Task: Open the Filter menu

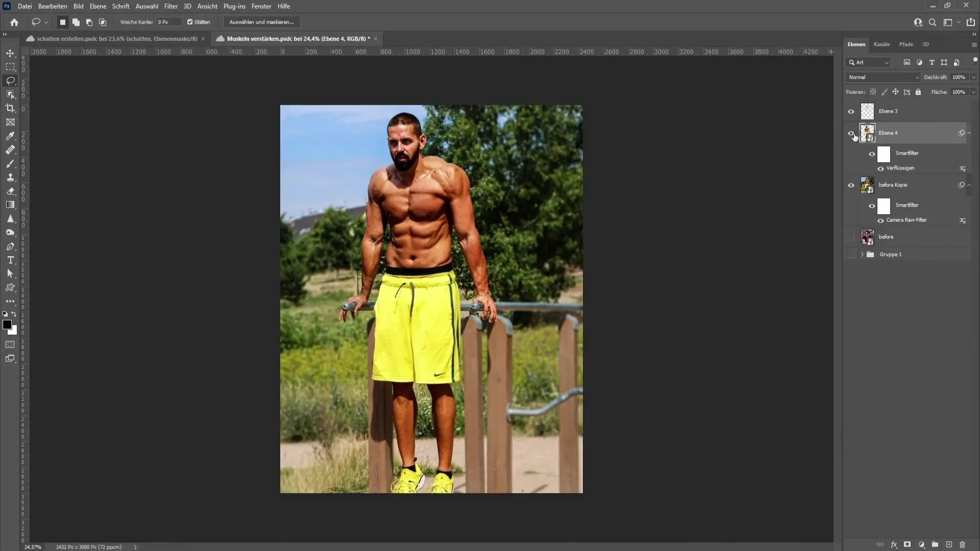Action: pyautogui.click(x=170, y=6)
